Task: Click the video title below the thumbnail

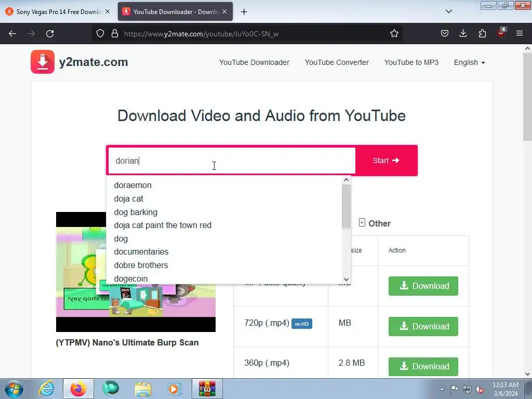Action: pyautogui.click(x=127, y=343)
